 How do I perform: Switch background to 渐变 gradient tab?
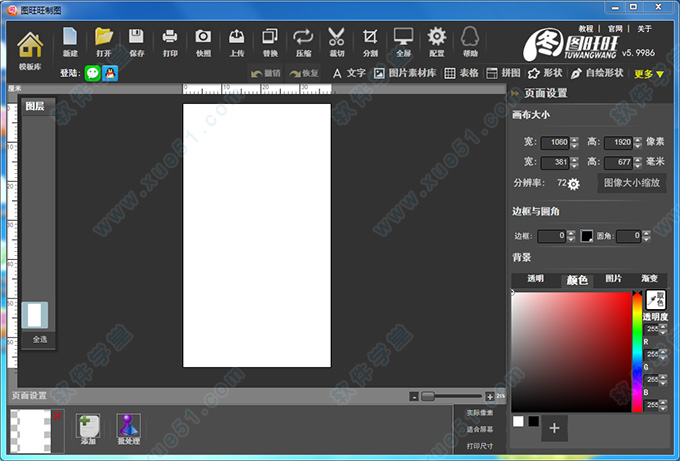(650, 279)
